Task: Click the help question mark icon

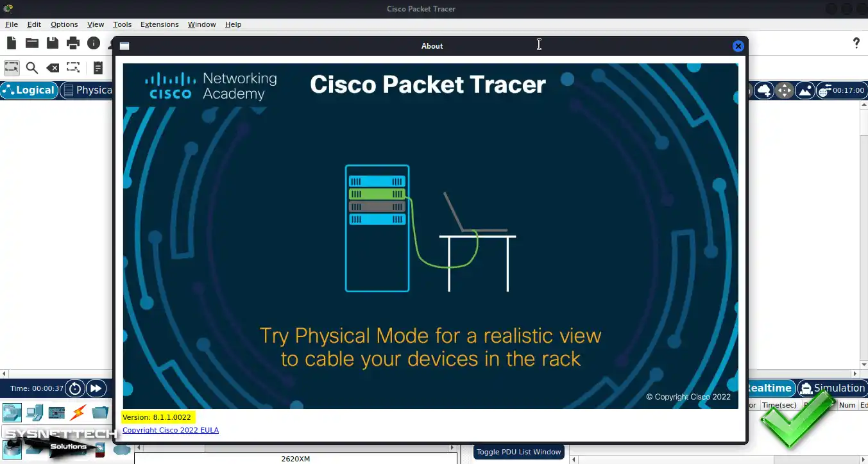Action: coord(856,43)
